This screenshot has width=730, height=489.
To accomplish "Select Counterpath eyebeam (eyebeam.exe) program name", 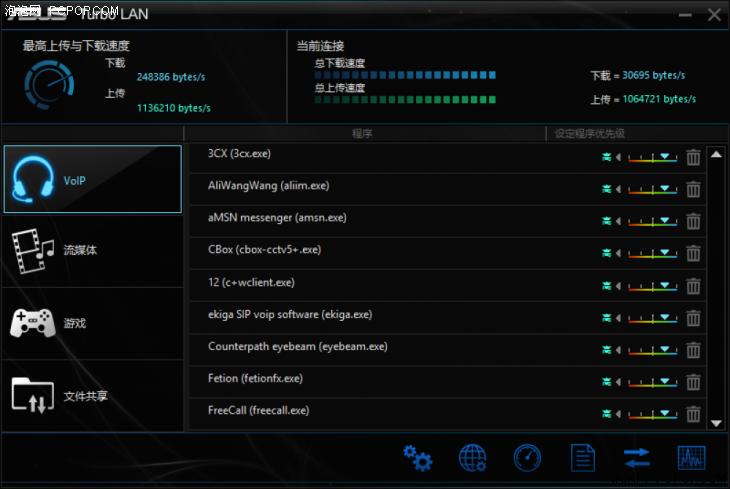I will 297,346.
